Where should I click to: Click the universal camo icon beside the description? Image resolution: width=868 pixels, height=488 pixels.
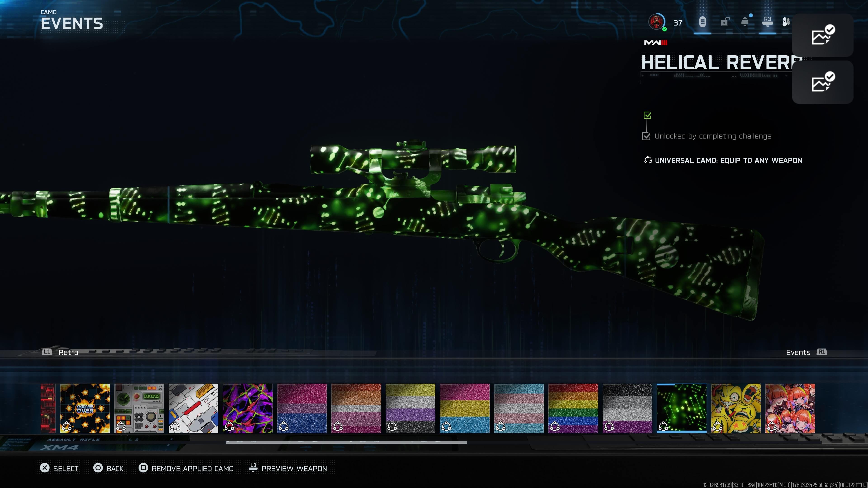[x=648, y=160]
